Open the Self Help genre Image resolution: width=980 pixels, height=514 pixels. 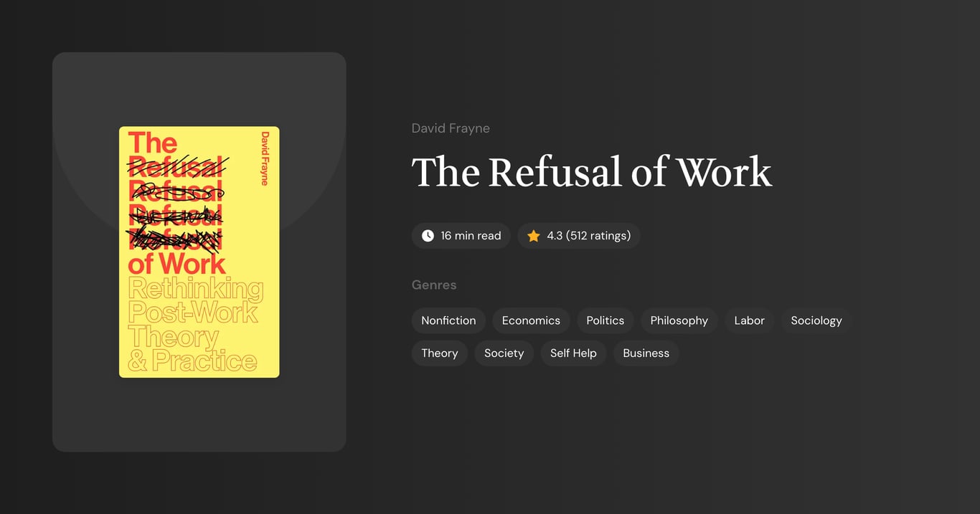coord(573,353)
